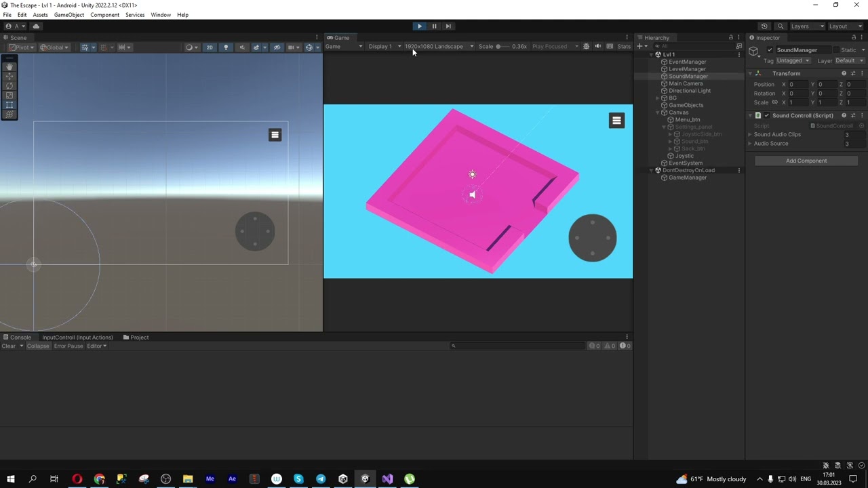Click the hamburger menu button in Game view
The width and height of the screenshot is (868, 488).
(x=616, y=121)
